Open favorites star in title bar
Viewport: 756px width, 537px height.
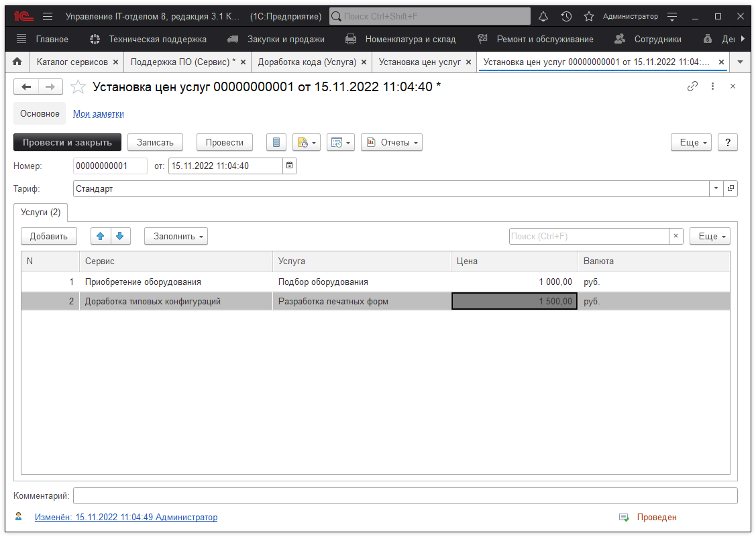(x=588, y=16)
